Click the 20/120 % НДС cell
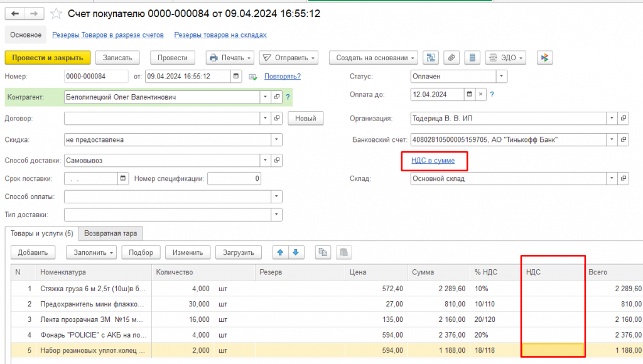The width and height of the screenshot is (643, 364). 495,319
